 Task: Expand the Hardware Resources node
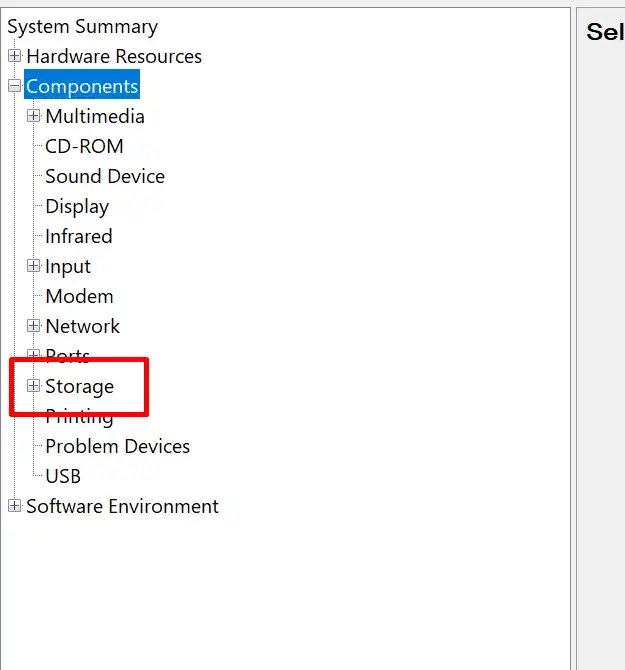click(x=15, y=56)
